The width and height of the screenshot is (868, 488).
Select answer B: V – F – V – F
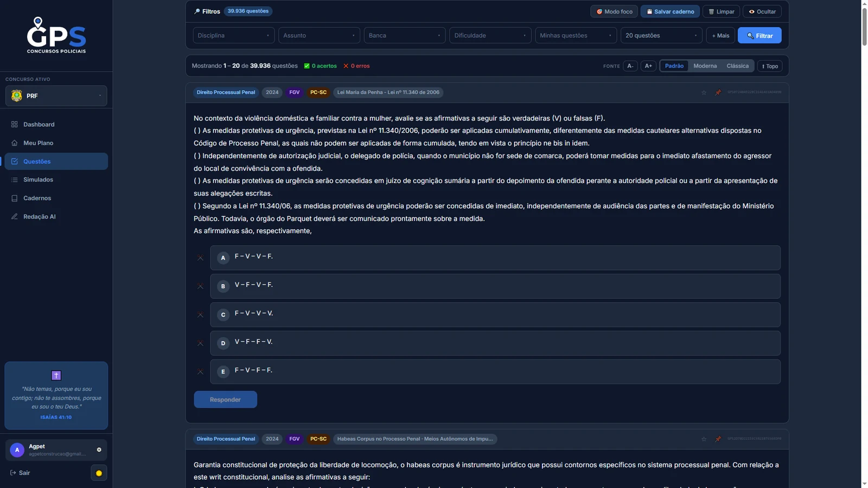(x=495, y=286)
